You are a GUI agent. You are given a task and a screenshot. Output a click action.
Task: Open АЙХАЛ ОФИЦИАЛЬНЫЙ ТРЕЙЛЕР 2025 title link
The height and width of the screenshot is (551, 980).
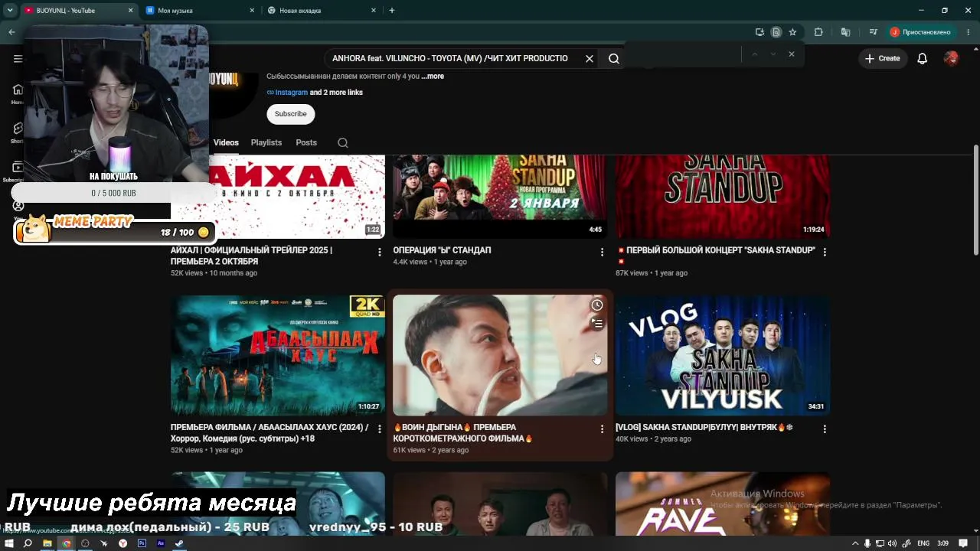point(251,256)
